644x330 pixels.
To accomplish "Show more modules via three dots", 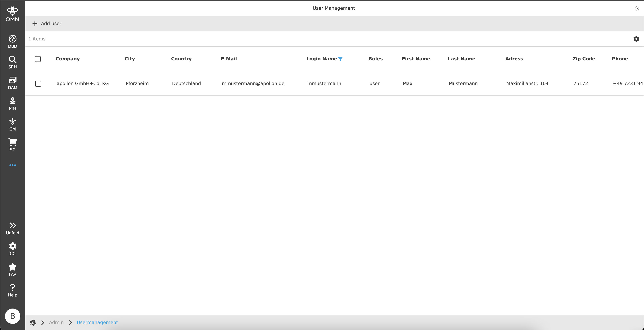I will (12, 165).
